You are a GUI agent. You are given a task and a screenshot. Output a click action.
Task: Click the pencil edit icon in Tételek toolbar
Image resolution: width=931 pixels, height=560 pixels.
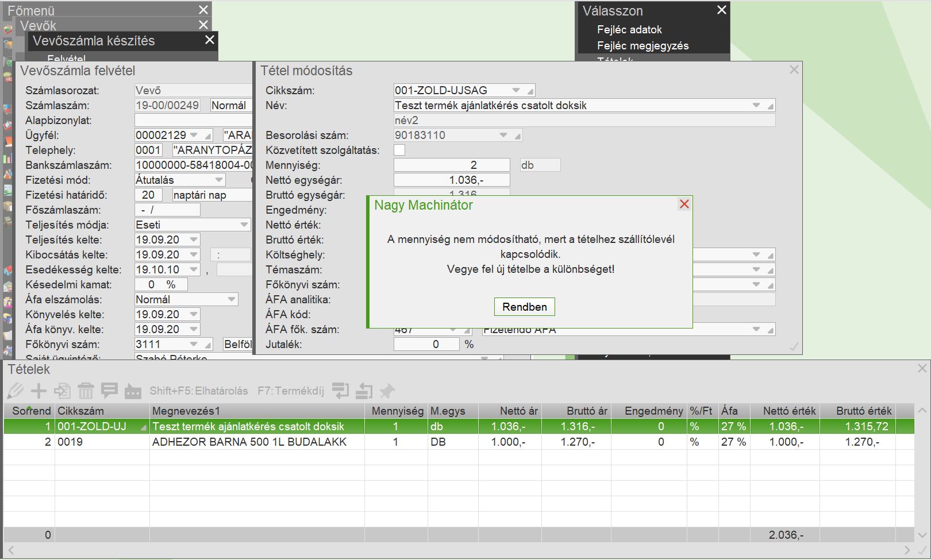click(x=16, y=391)
